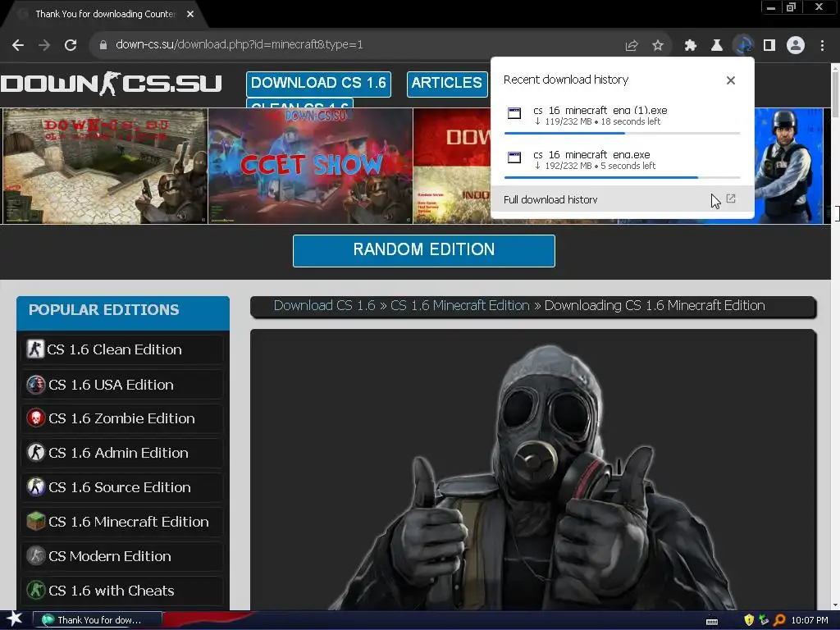Image resolution: width=840 pixels, height=630 pixels.
Task: Click the 10:07 PM taskbar clock
Action: (810, 620)
